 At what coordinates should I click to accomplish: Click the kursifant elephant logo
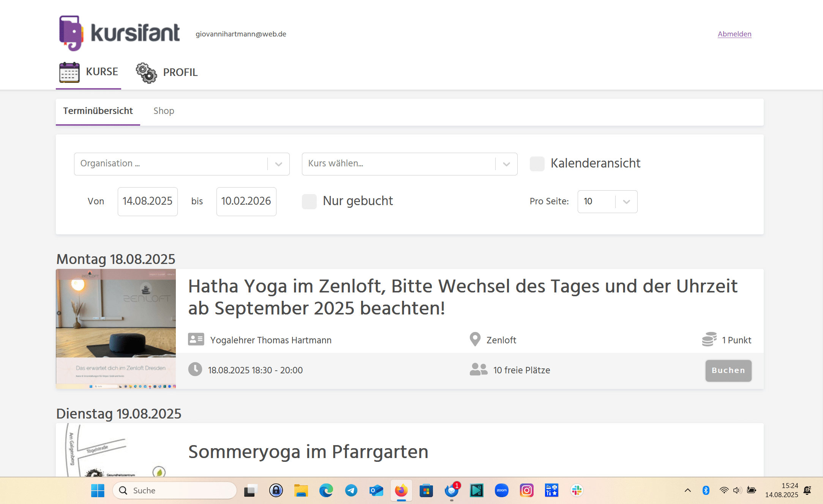[x=71, y=33]
